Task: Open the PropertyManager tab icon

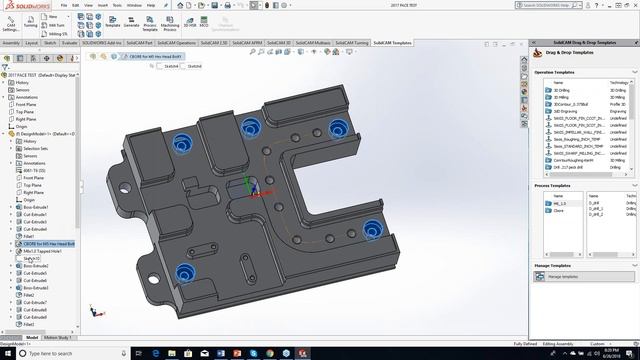Action: pyautogui.click(x=20, y=58)
